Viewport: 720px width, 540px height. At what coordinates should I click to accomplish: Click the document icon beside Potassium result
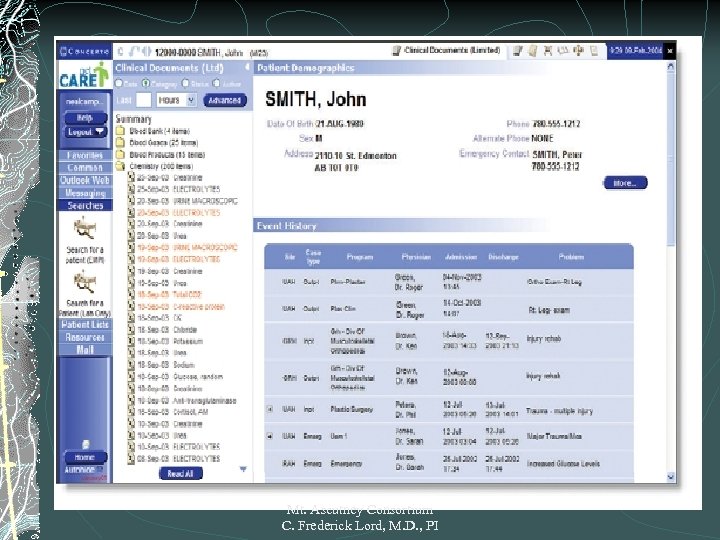pyautogui.click(x=131, y=341)
